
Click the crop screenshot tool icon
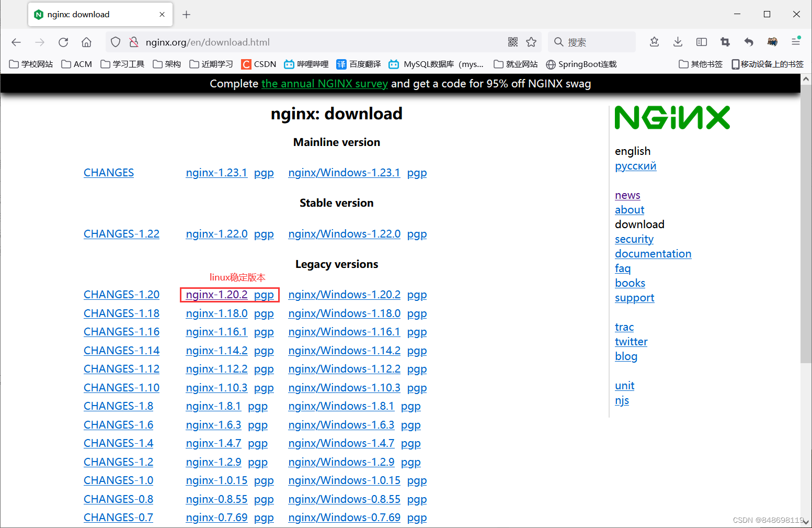point(725,42)
